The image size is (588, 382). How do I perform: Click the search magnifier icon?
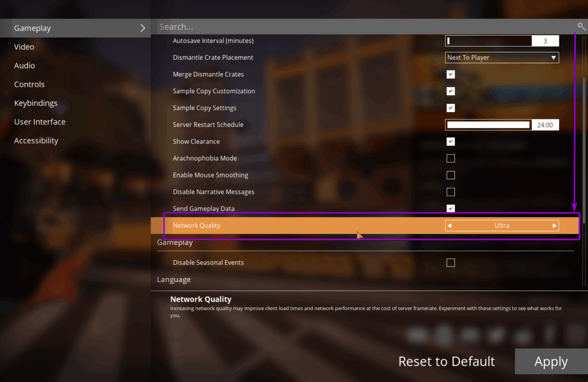coord(581,26)
